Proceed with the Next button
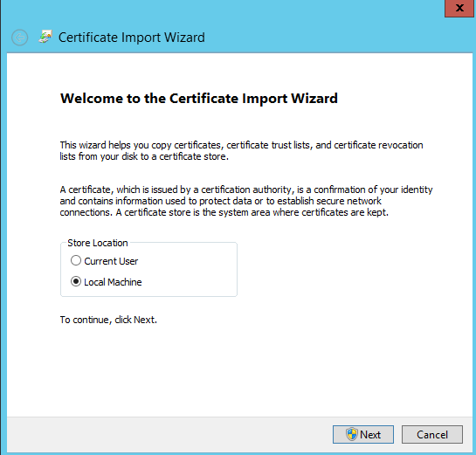The height and width of the screenshot is (455, 476). 363,434
